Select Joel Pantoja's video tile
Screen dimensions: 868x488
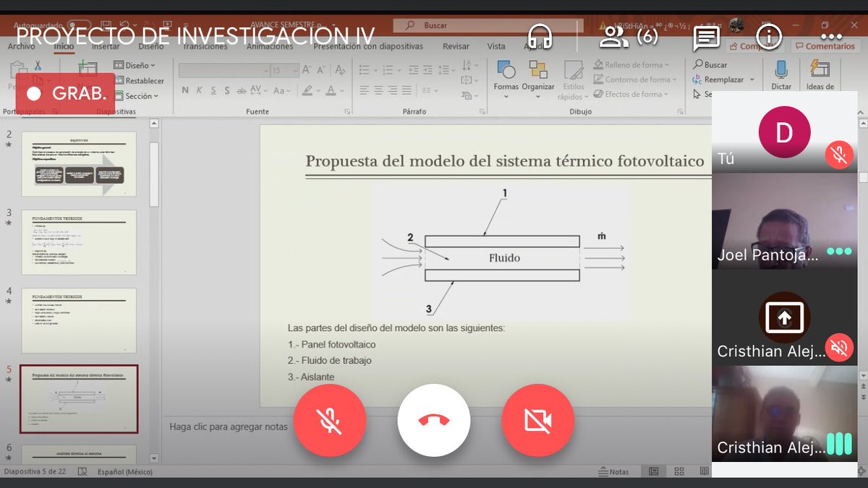coord(784,221)
